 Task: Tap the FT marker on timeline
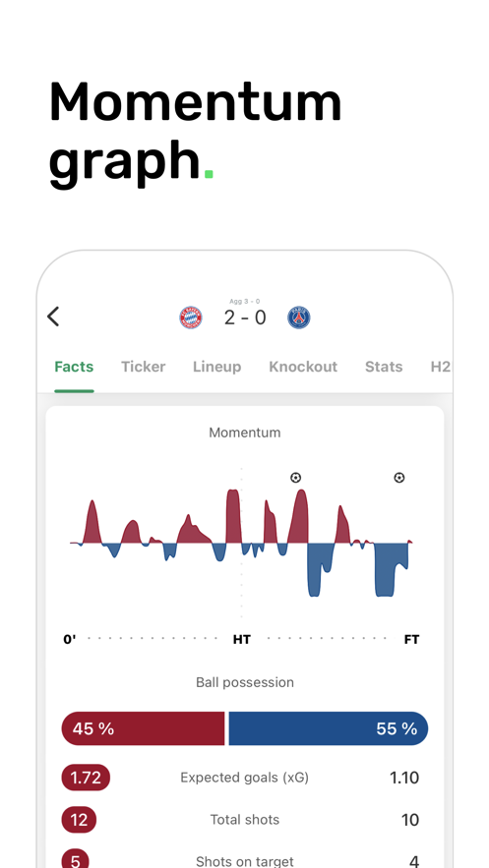(x=411, y=639)
